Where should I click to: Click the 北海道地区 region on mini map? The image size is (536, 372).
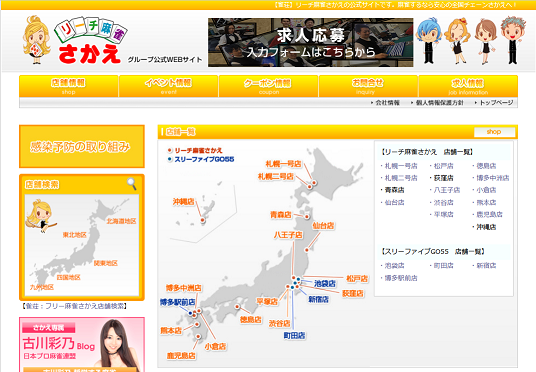121,221
